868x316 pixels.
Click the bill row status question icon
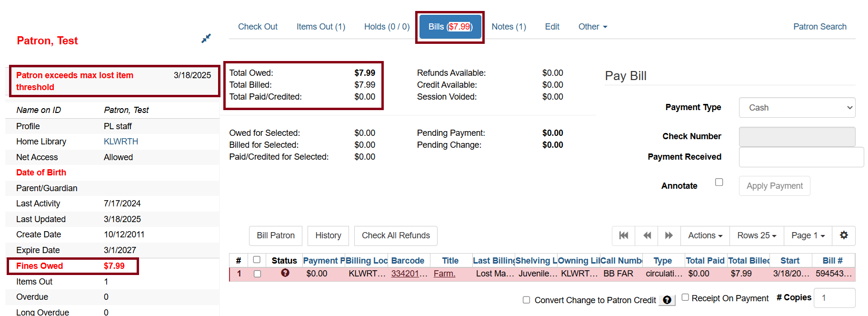[285, 273]
